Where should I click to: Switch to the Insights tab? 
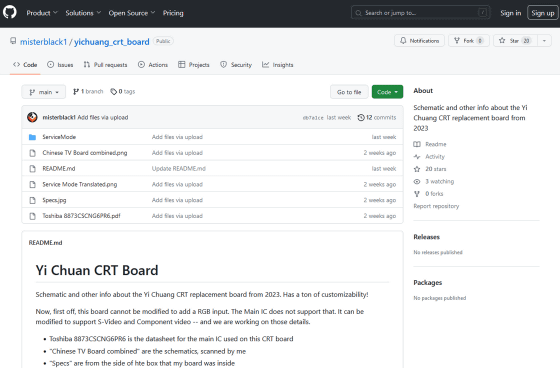[x=278, y=65]
